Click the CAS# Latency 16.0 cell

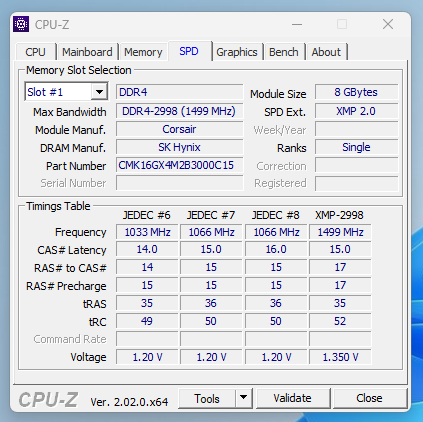(x=276, y=249)
